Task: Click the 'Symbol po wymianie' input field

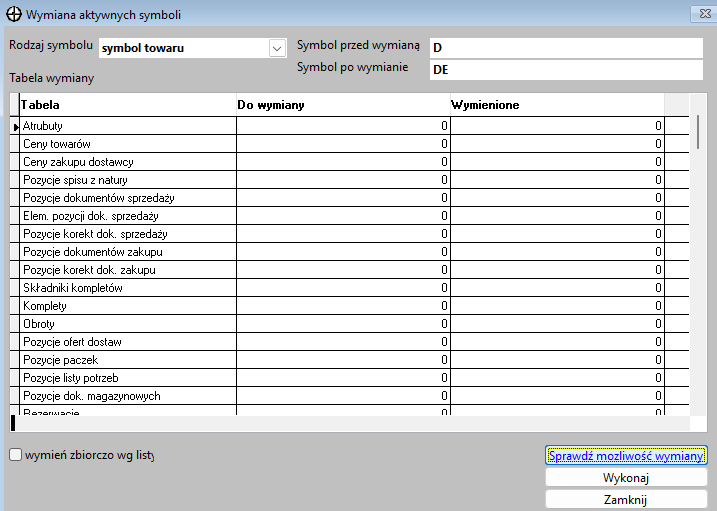Action: (566, 69)
